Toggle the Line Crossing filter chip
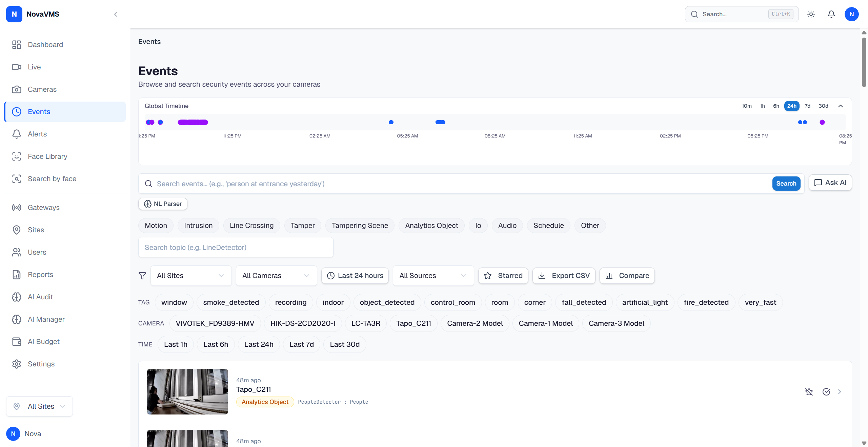The image size is (868, 447). [x=251, y=226]
